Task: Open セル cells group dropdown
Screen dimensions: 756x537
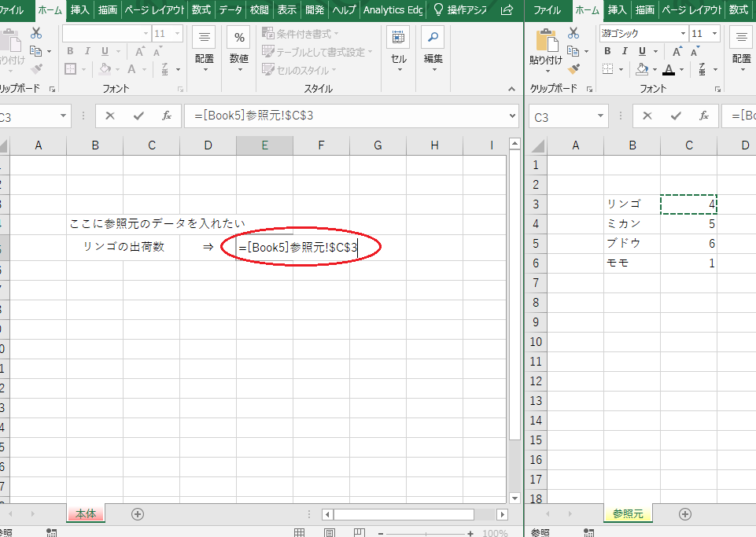Action: click(398, 50)
